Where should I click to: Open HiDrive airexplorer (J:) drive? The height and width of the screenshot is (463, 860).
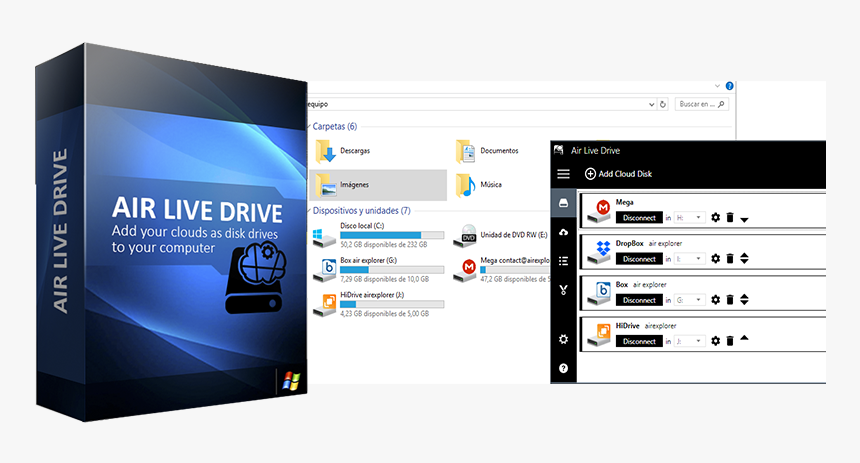coord(378,304)
